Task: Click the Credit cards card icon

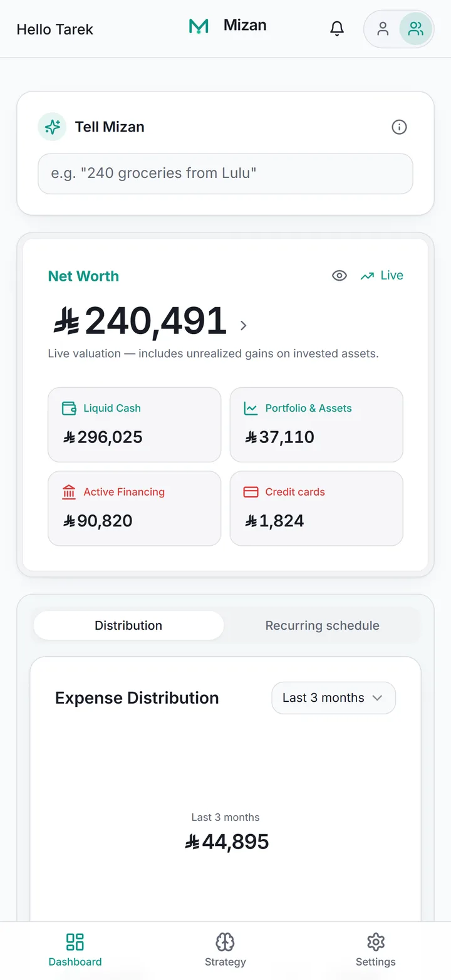Action: point(251,493)
